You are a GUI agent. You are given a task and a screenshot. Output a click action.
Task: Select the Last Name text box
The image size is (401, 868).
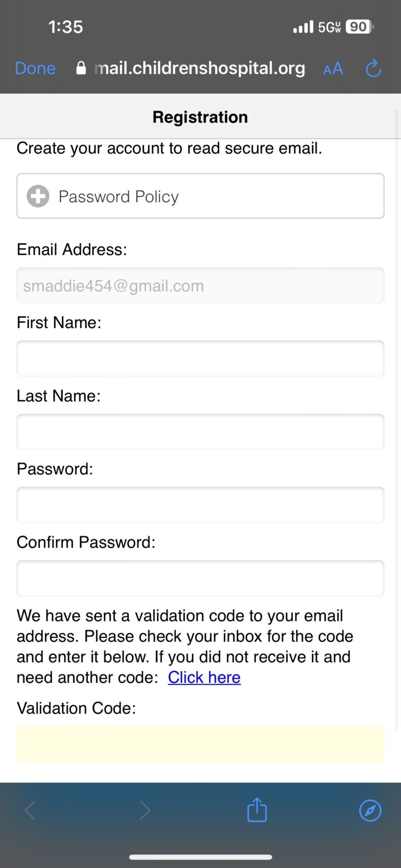pyautogui.click(x=200, y=432)
